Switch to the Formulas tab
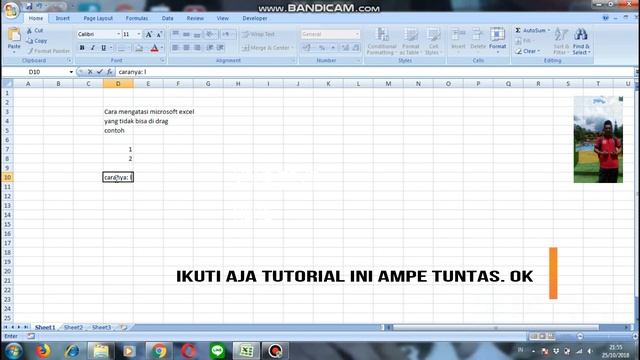 click(137, 18)
